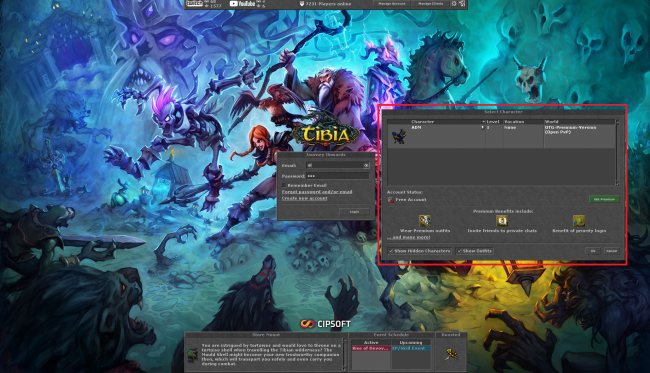Open the Forgot password and/or email link
The height and width of the screenshot is (373, 650).
[x=317, y=192]
